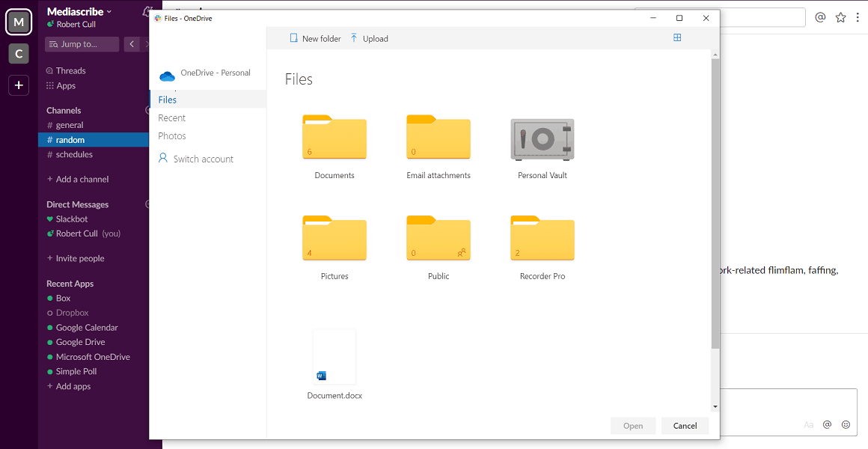Click the back history arrow in Slack
Viewport: 868px width, 449px height.
[132, 44]
